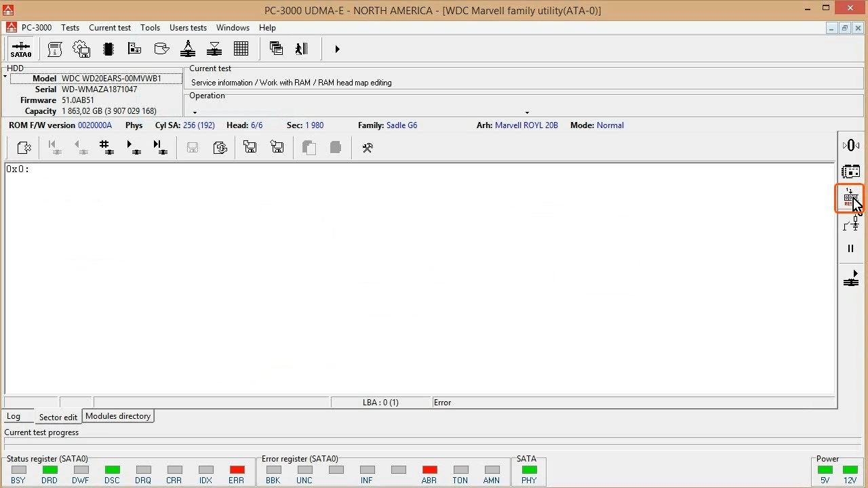Click the puzzle-piece document icon in the sector editor toolbar
The height and width of the screenshot is (488, 868).
click(24, 147)
